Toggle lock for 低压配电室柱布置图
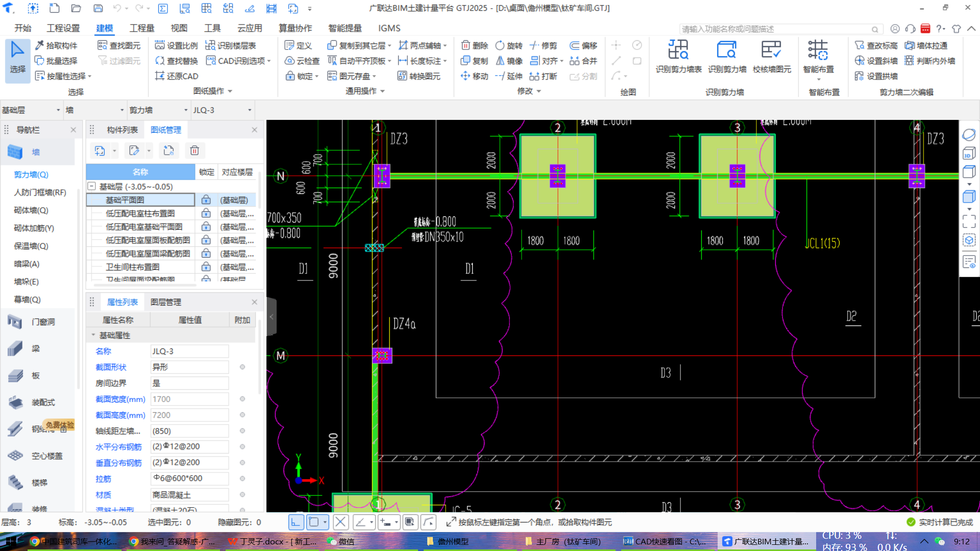Screen dimensions: 980x551 point(206,213)
